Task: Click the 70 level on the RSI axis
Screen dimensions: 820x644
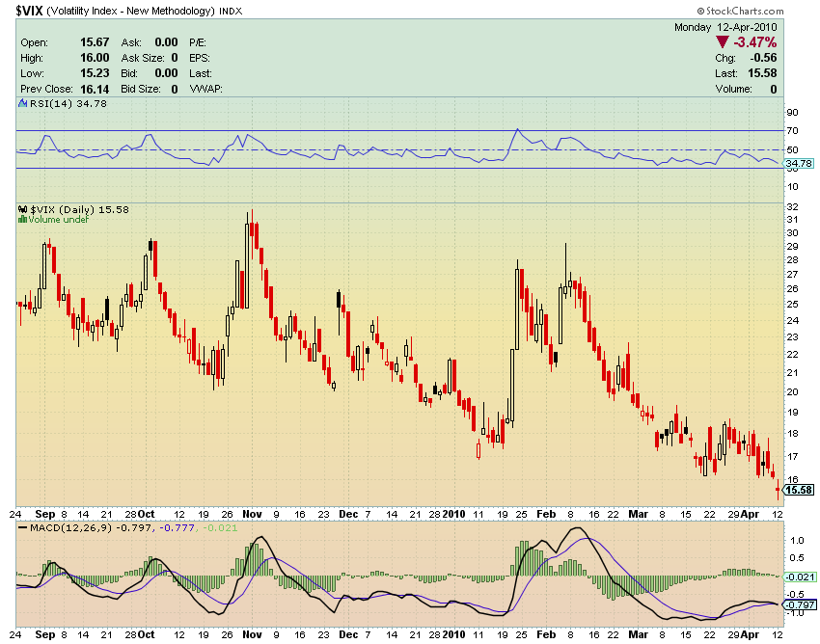Action: coord(792,131)
